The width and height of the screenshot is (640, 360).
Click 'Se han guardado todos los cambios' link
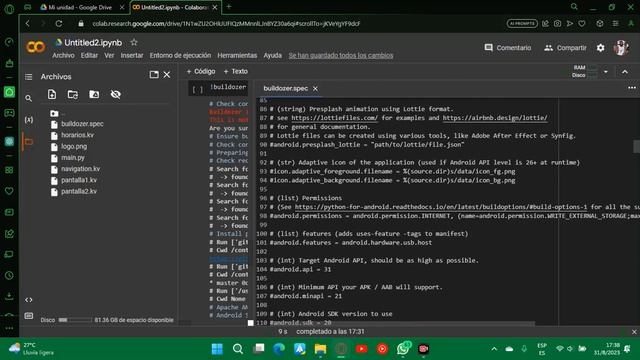tap(341, 56)
